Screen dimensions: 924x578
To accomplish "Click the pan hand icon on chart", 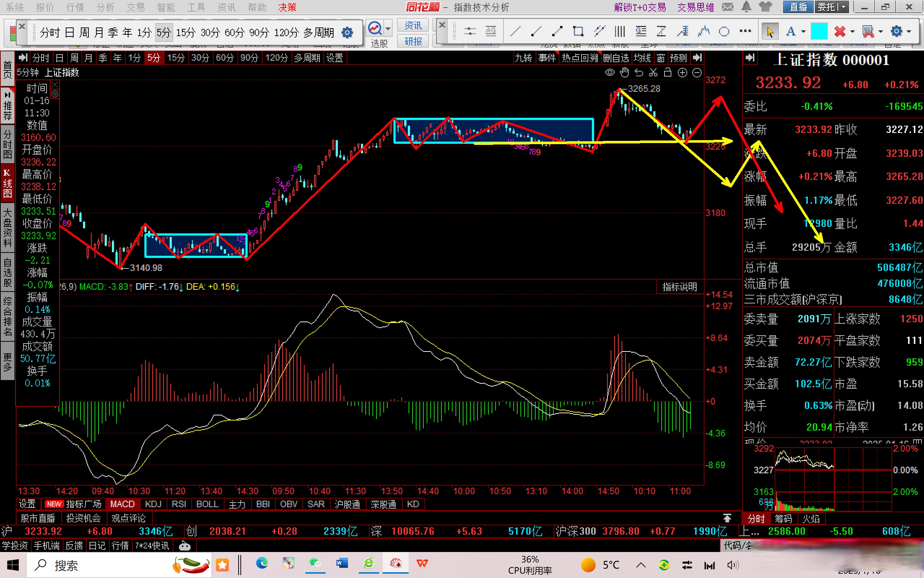I will [625, 72].
